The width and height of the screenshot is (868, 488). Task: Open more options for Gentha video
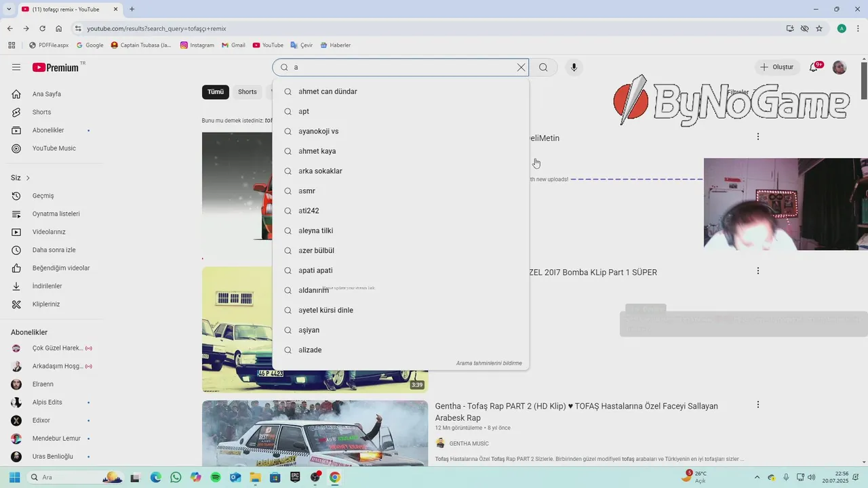[x=757, y=405]
